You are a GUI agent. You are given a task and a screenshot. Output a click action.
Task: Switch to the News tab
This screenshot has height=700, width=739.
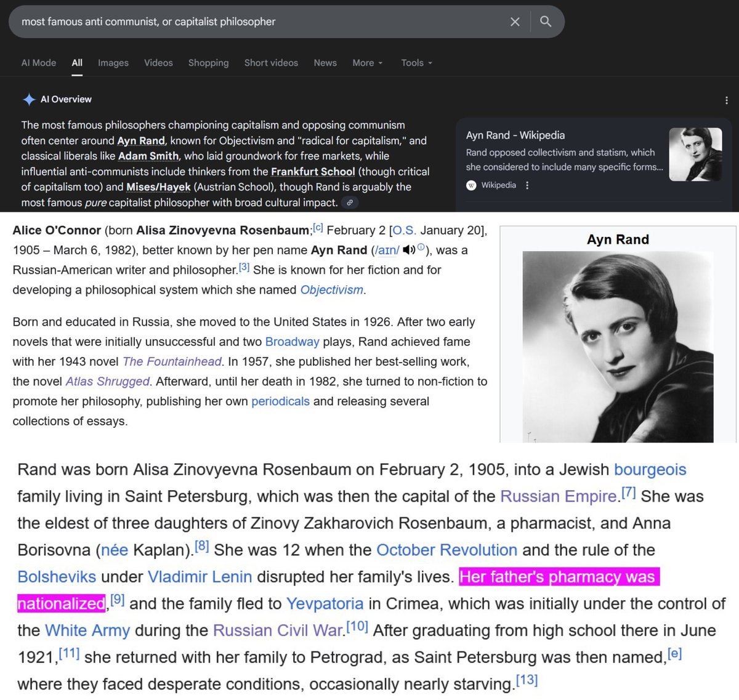click(325, 63)
